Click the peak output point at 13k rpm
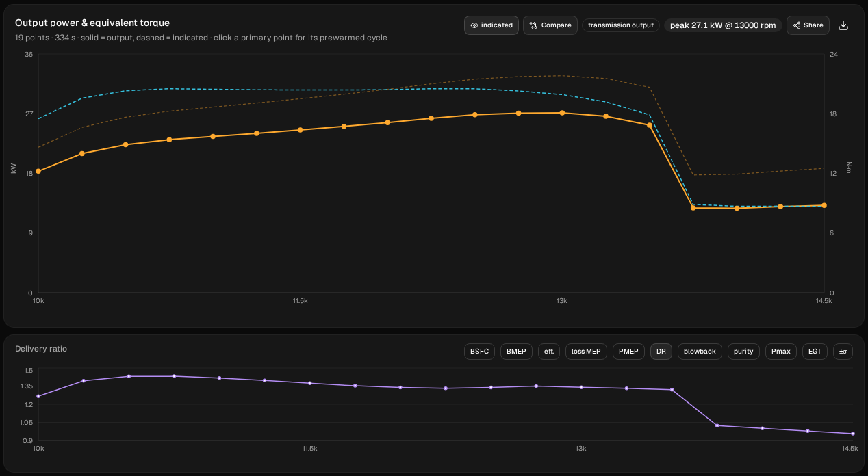 coord(562,113)
